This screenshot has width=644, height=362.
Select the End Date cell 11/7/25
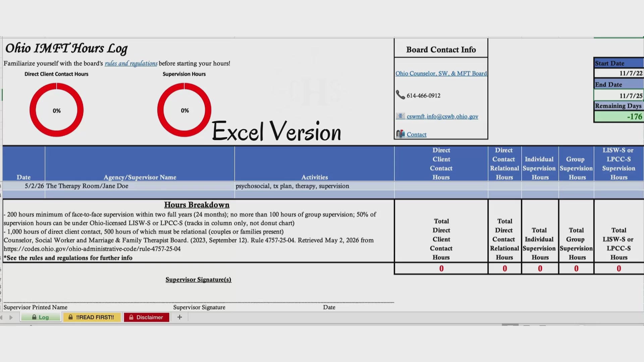tap(619, 96)
